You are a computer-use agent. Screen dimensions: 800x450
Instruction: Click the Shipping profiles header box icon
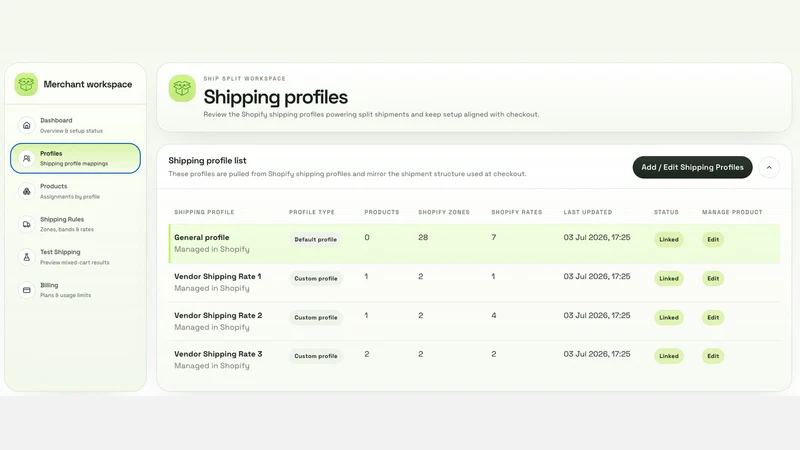pyautogui.click(x=182, y=88)
